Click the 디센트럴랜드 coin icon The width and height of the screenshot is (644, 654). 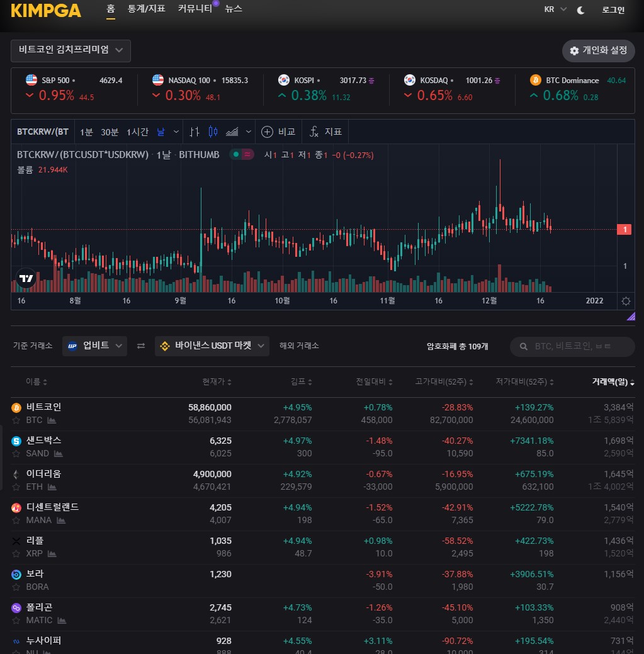point(16,507)
